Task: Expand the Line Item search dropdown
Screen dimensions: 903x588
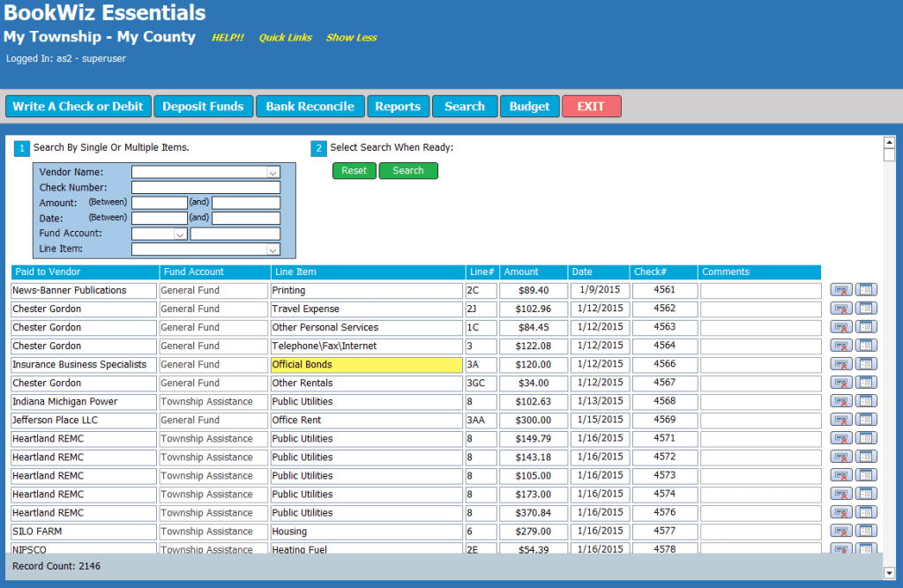Action: (272, 250)
